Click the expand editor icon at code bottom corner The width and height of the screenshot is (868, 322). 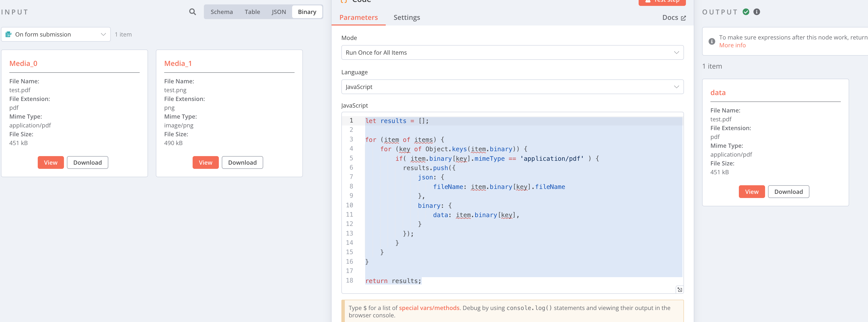click(680, 289)
